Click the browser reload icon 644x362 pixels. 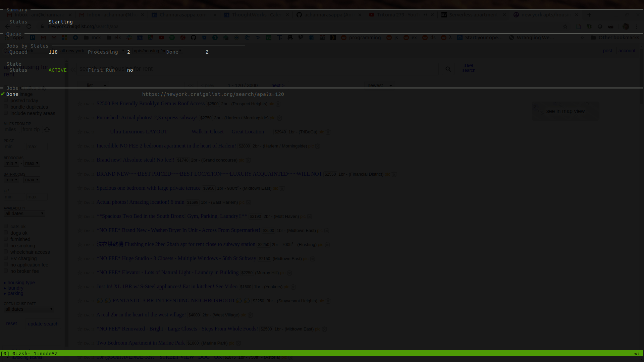(29, 26)
